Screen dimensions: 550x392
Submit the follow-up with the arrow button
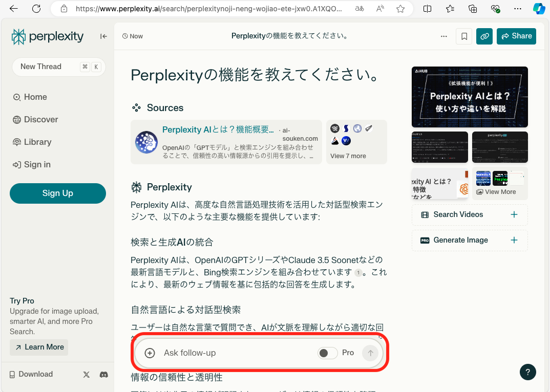[x=370, y=353]
